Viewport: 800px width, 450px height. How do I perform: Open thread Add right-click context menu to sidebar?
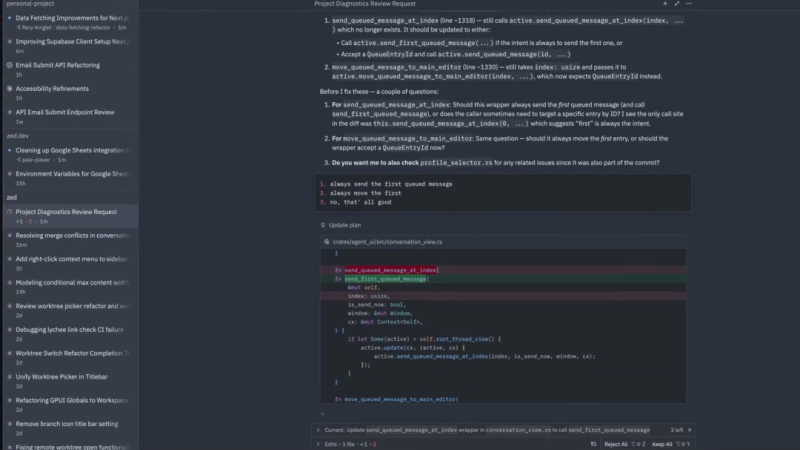tap(70, 263)
